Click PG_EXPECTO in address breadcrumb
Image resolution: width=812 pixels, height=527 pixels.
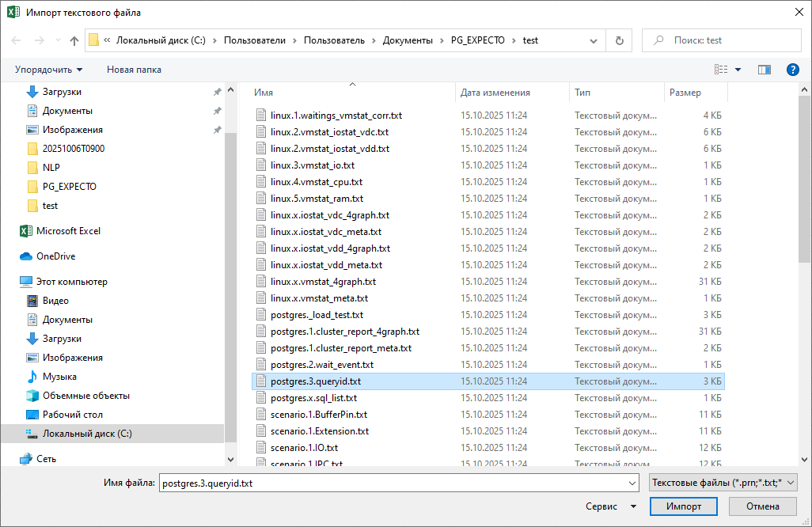pyautogui.click(x=477, y=40)
